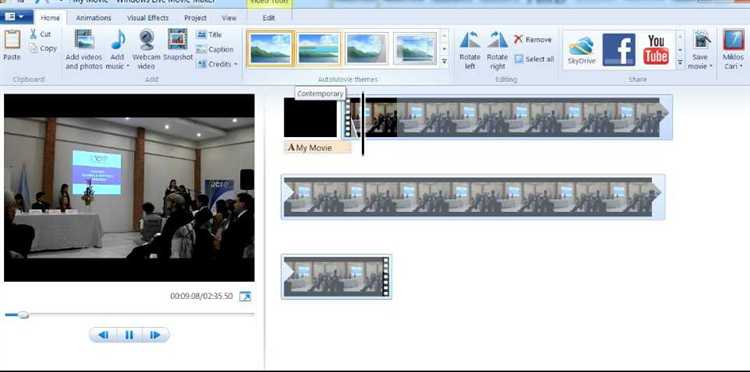This screenshot has width=750, height=372.
Task: Open the Credits dropdown arrow
Action: point(235,64)
